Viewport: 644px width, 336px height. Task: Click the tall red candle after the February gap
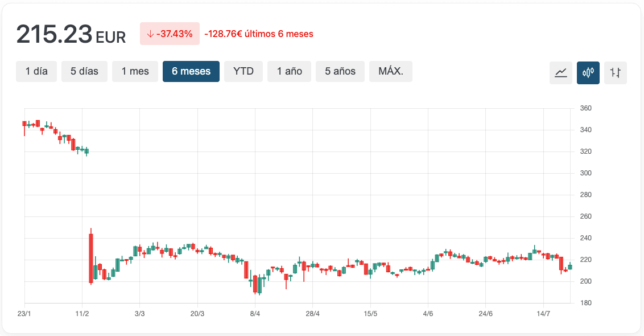[91, 258]
